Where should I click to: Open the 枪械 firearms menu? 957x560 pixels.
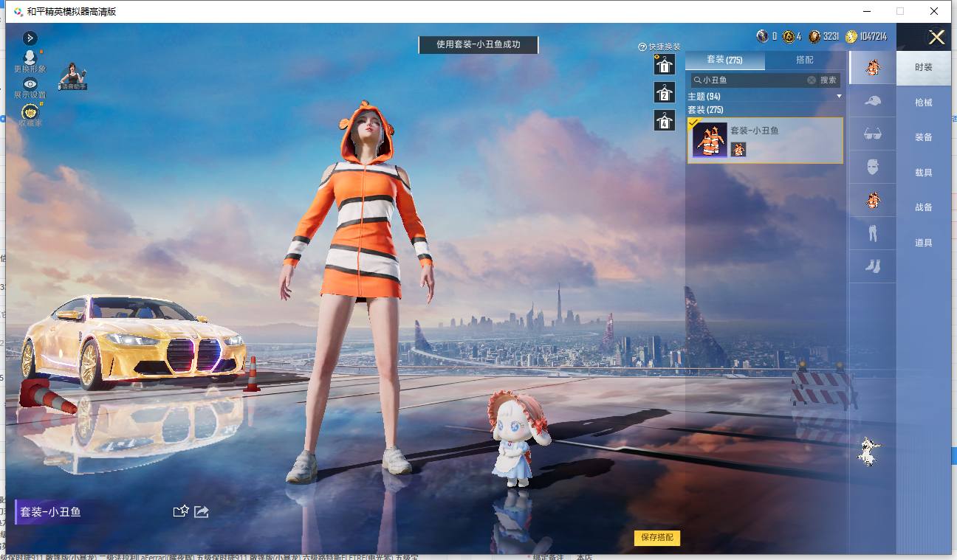tap(924, 103)
